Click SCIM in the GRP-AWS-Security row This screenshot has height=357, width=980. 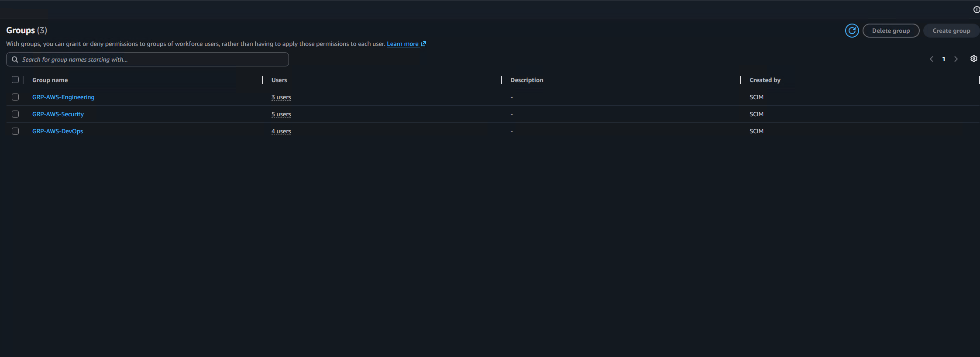pos(756,114)
